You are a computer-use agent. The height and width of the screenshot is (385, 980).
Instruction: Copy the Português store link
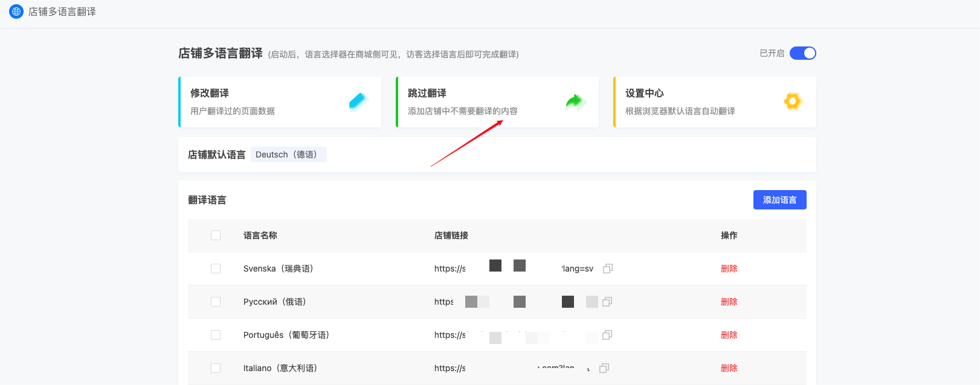(607, 335)
